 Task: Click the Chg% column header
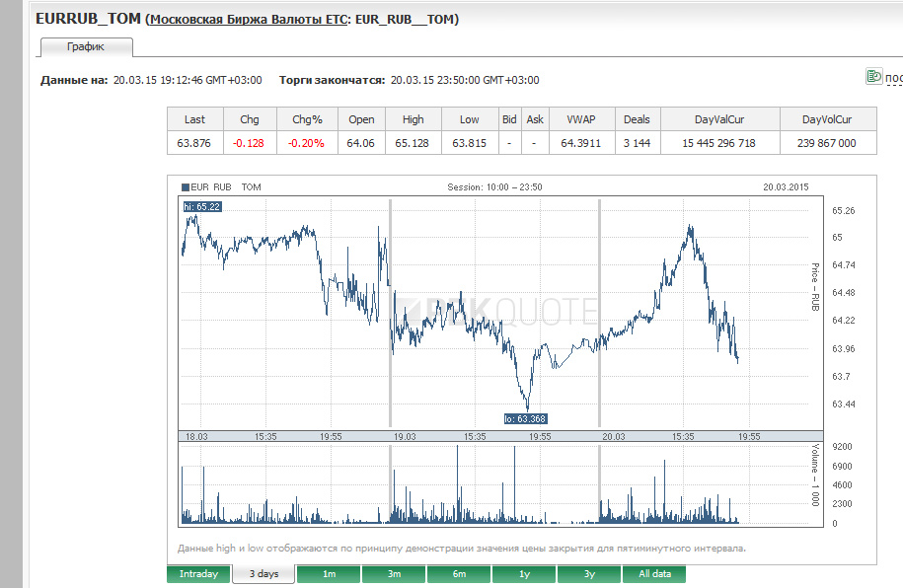click(x=307, y=119)
